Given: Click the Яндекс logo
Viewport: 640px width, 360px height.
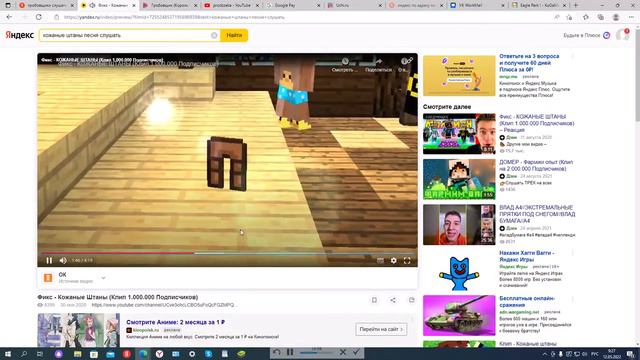Looking at the screenshot, I should tap(20, 35).
